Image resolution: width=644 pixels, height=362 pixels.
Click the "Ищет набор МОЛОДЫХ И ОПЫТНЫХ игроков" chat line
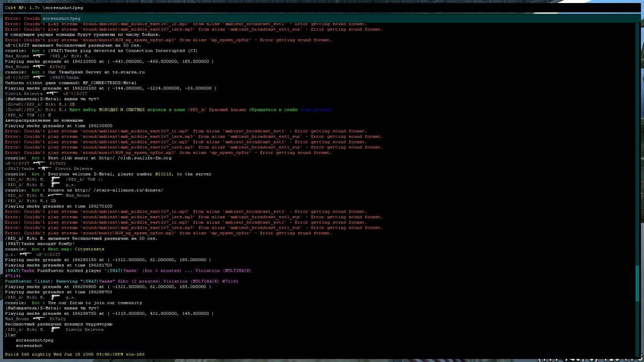pos(169,110)
